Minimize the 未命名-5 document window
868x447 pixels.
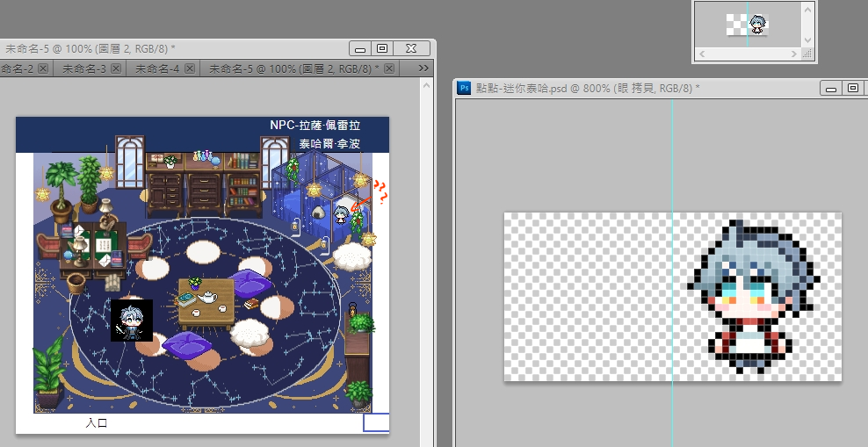[360, 48]
